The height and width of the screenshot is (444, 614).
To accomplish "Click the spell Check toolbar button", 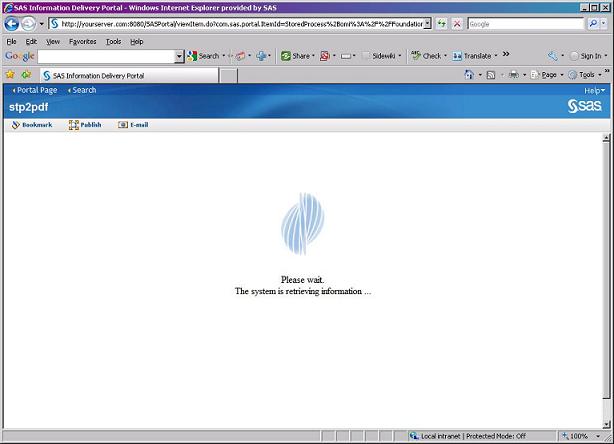I will point(426,56).
